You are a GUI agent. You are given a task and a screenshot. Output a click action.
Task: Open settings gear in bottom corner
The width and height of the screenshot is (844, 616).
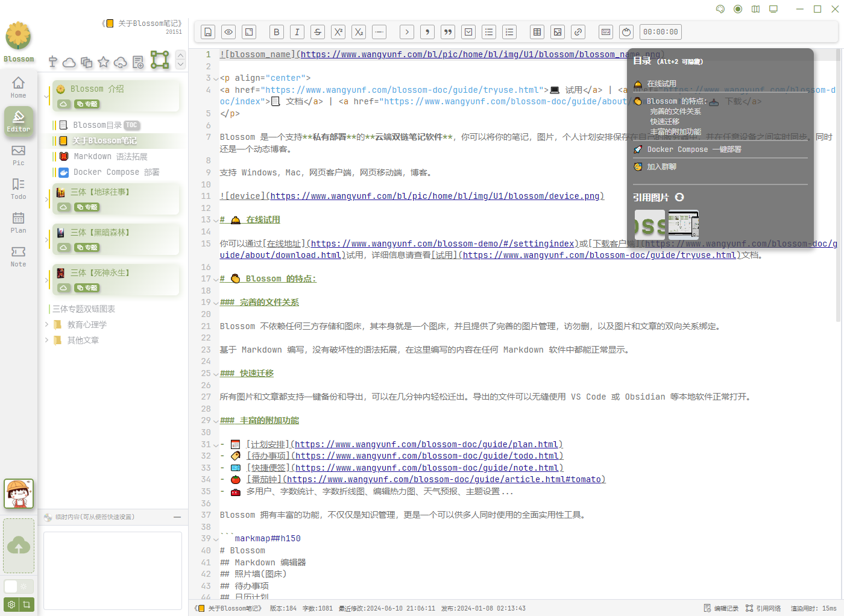(x=11, y=604)
